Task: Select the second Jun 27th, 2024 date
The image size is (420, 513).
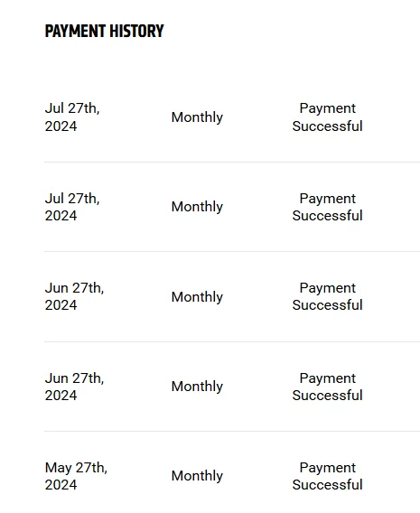Action: (74, 387)
